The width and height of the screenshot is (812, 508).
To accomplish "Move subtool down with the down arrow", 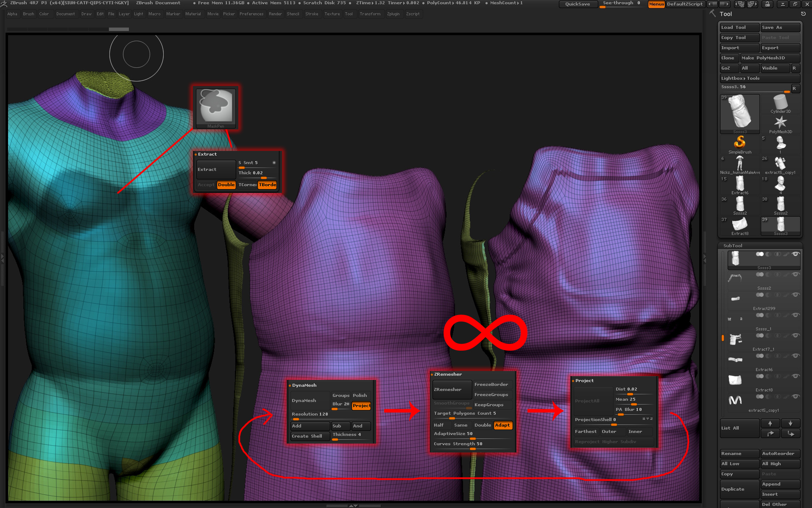I will point(790,423).
